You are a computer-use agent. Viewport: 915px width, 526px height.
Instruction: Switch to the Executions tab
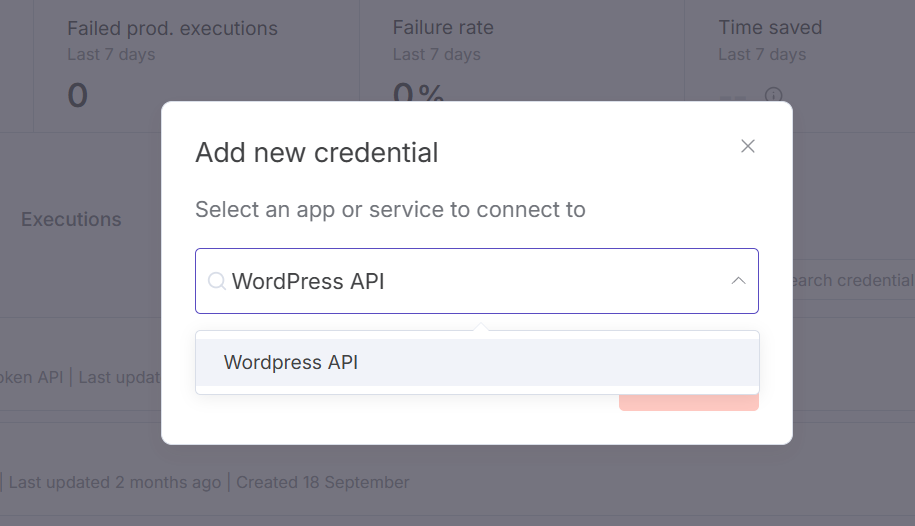(x=71, y=220)
